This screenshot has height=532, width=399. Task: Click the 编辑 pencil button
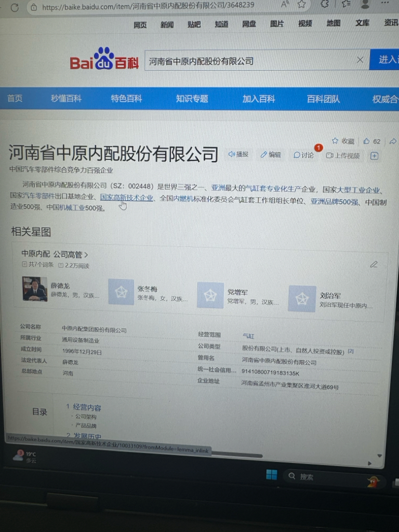coord(270,155)
